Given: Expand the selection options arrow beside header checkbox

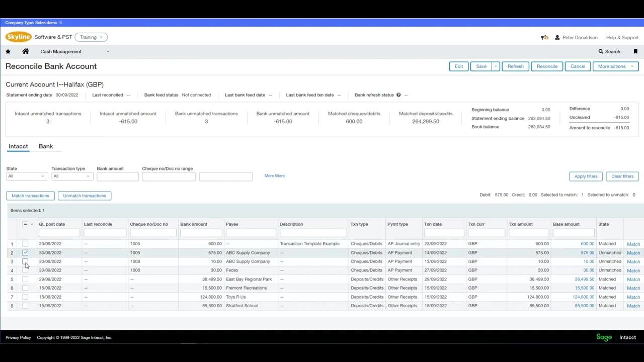Looking at the screenshot, I should [x=32, y=224].
